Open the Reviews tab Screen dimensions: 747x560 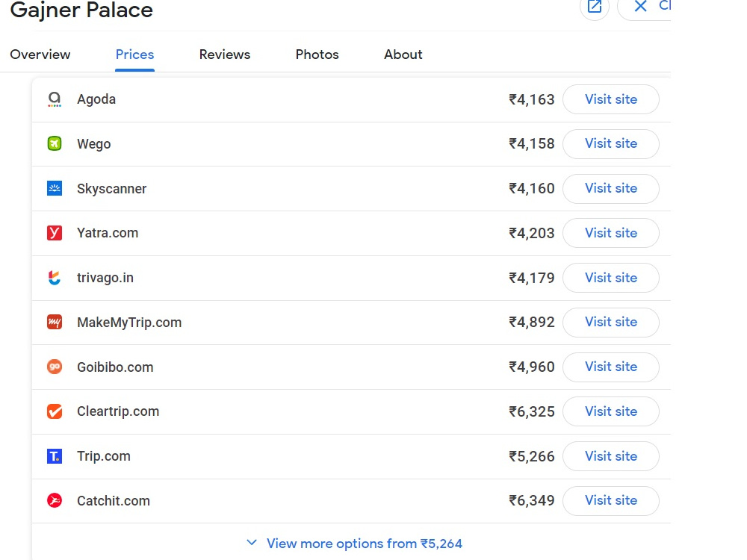224,55
